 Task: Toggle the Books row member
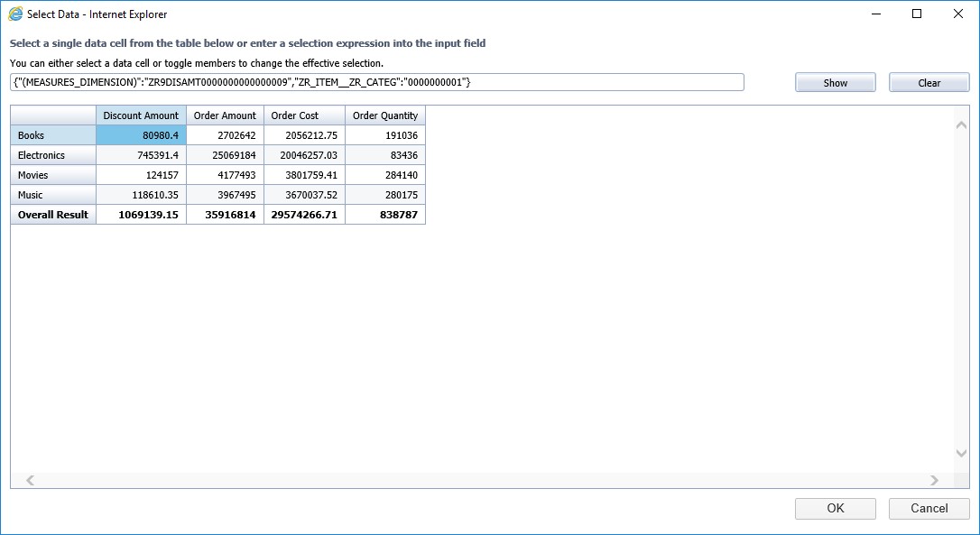[x=53, y=135]
